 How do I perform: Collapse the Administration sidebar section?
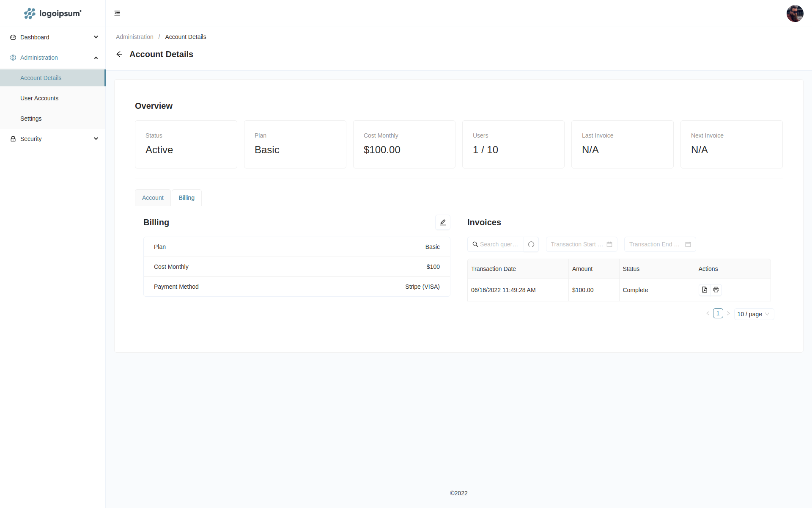pyautogui.click(x=53, y=58)
